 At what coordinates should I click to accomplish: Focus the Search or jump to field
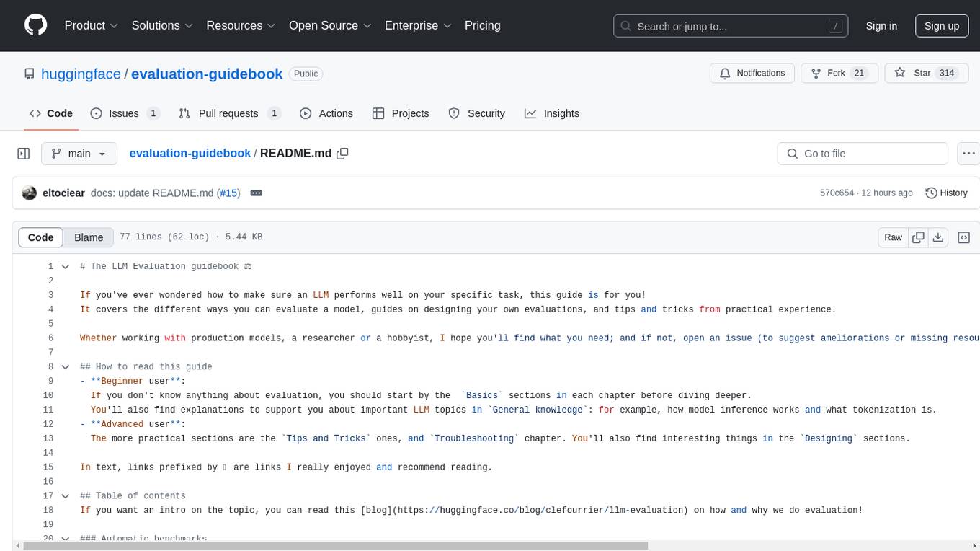coord(732,26)
